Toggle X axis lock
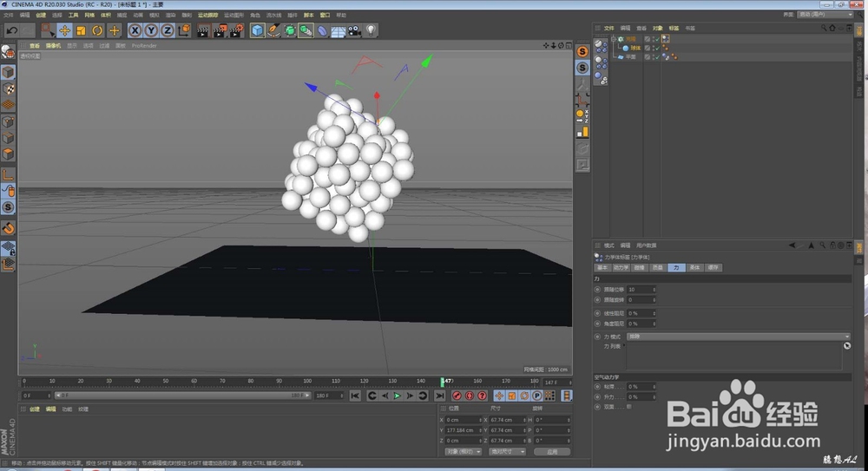The image size is (868, 471). pos(135,30)
